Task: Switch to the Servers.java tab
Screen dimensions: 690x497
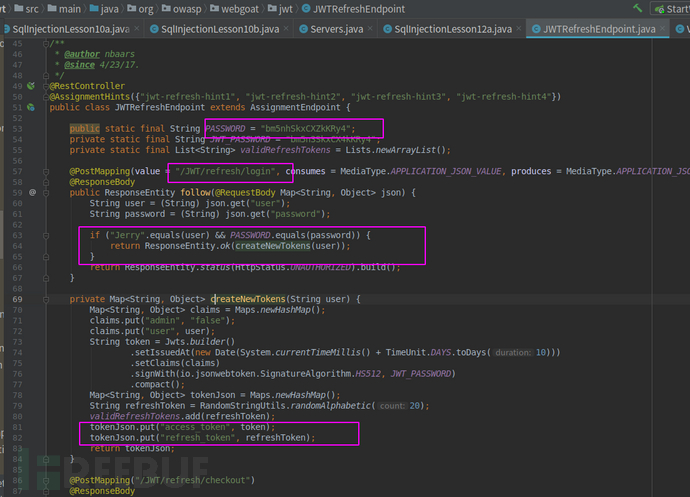Action: pyautogui.click(x=335, y=30)
